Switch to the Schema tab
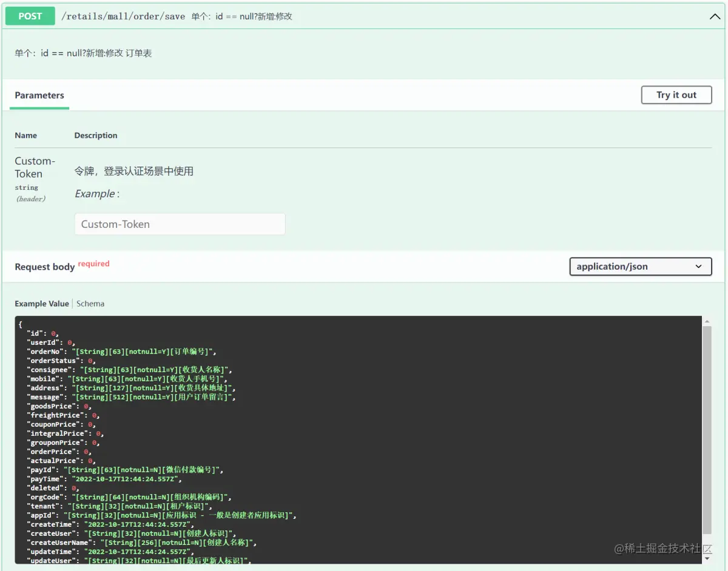This screenshot has width=728, height=571. tap(90, 303)
